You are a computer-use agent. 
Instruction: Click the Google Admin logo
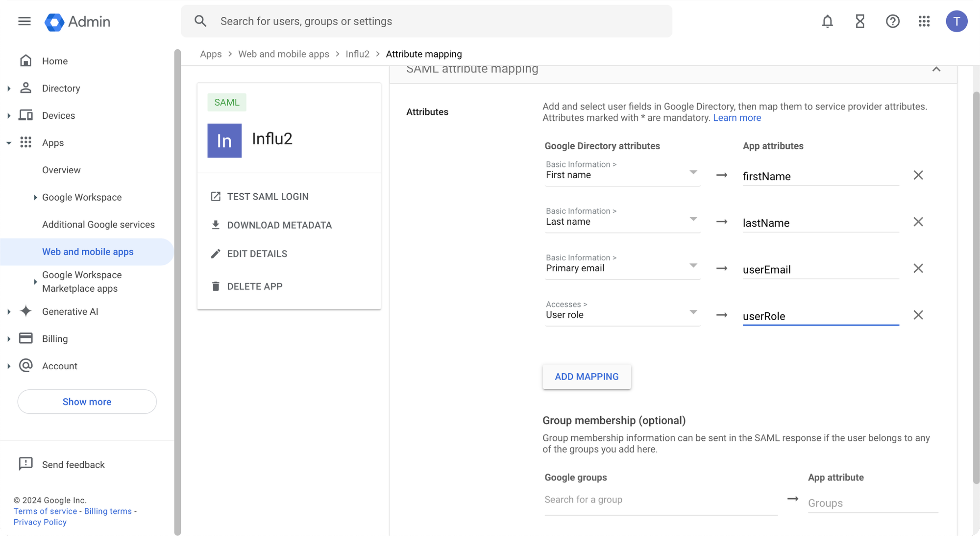click(x=77, y=22)
